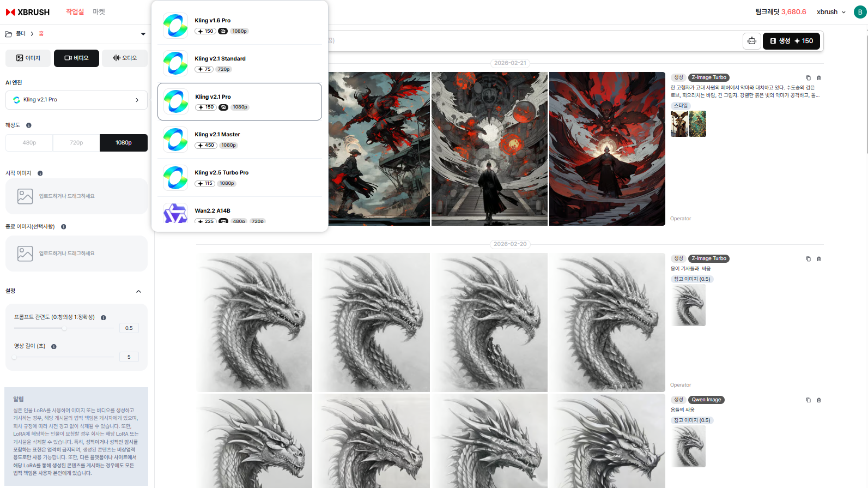Collapse the 설정 settings section
This screenshot has width=868, height=488.
(138, 292)
